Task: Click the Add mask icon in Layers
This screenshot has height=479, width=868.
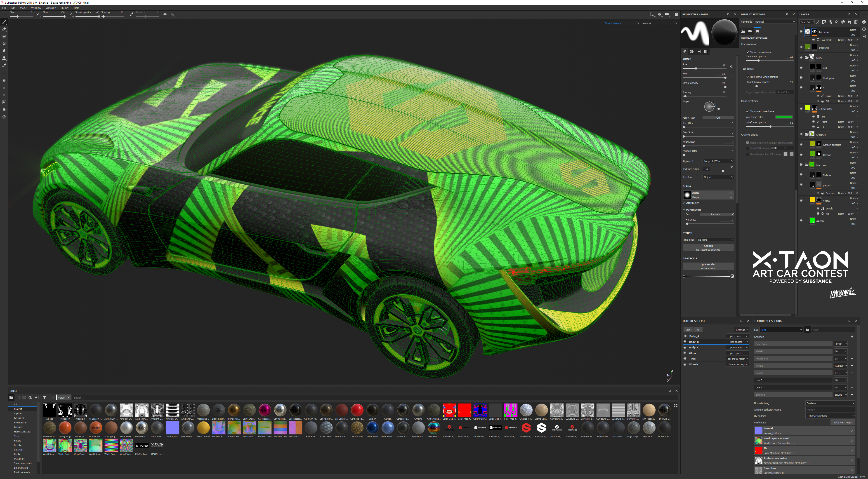Action: tap(824, 22)
